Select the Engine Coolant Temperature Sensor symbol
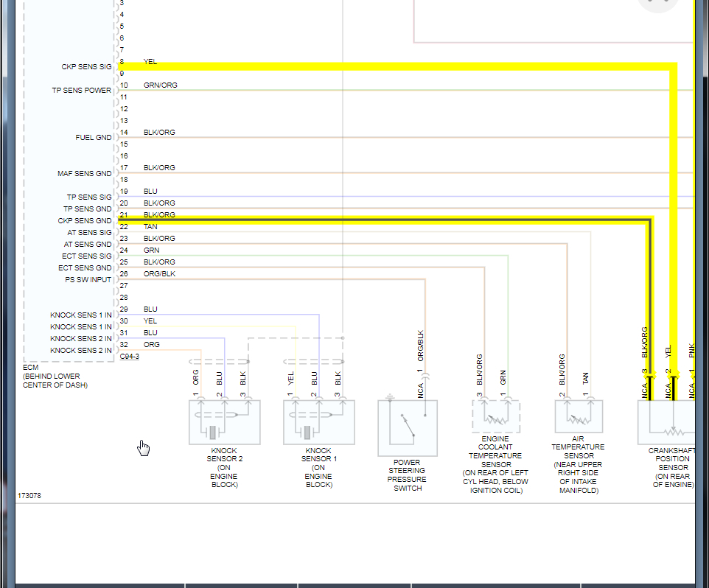709x588 pixels. coord(496,416)
